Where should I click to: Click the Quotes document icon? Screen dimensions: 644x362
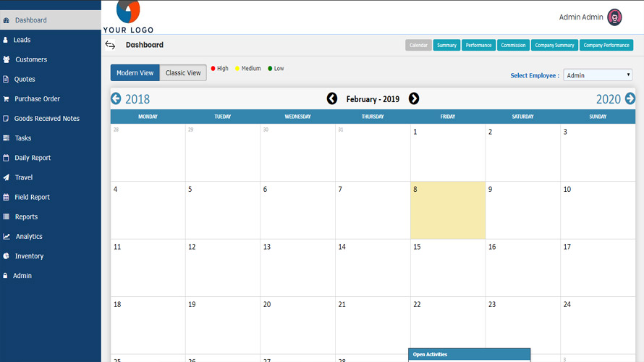(x=6, y=79)
